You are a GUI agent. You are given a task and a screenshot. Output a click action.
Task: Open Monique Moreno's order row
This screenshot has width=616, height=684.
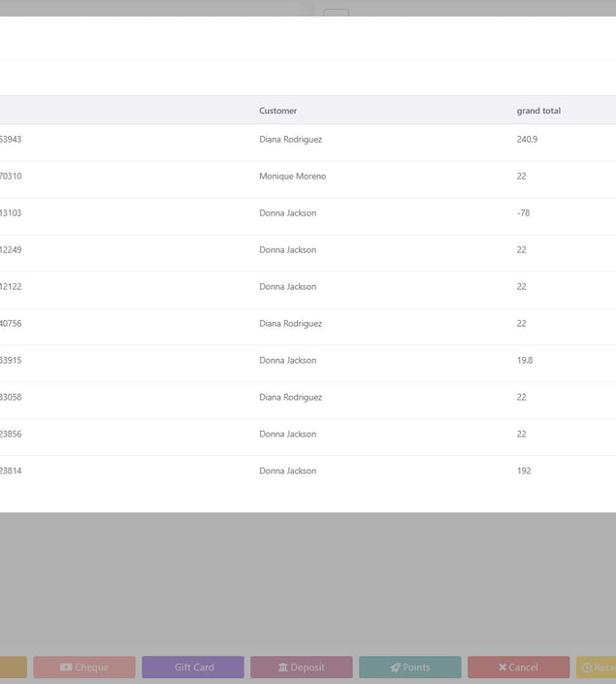[292, 177]
